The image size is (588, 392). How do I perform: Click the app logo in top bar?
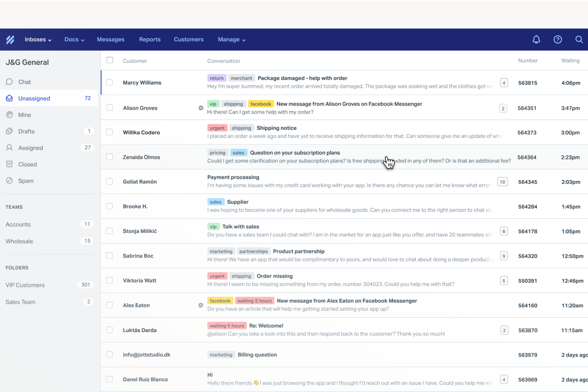tap(10, 39)
